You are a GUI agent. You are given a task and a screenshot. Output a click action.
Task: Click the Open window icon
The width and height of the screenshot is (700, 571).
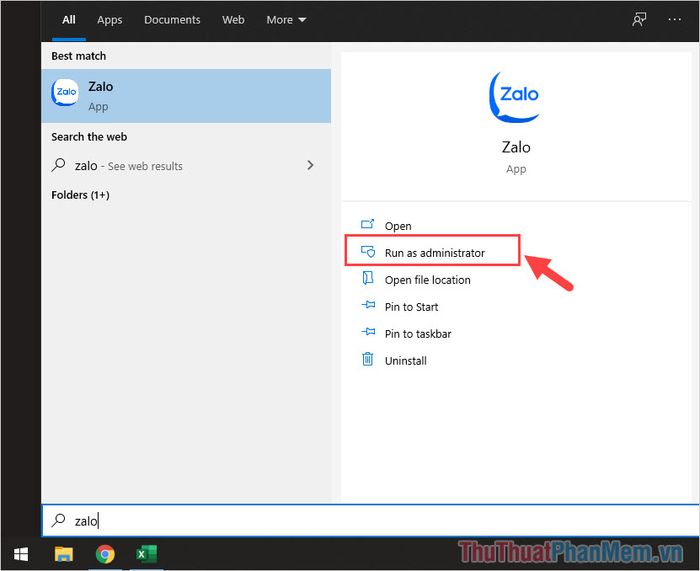367,224
